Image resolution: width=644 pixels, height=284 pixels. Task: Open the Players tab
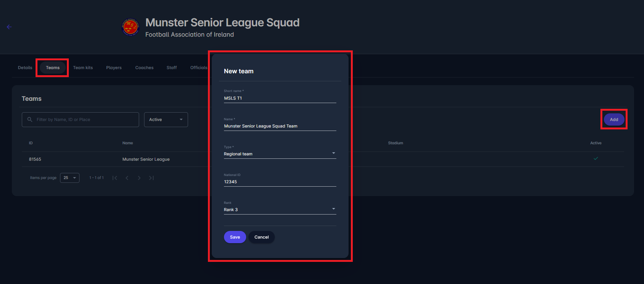click(x=114, y=68)
